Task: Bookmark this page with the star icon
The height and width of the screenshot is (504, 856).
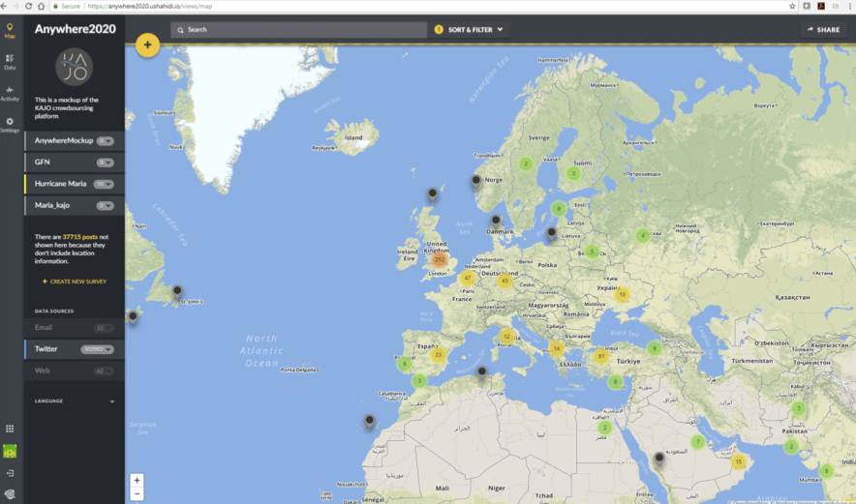Action: (x=792, y=6)
